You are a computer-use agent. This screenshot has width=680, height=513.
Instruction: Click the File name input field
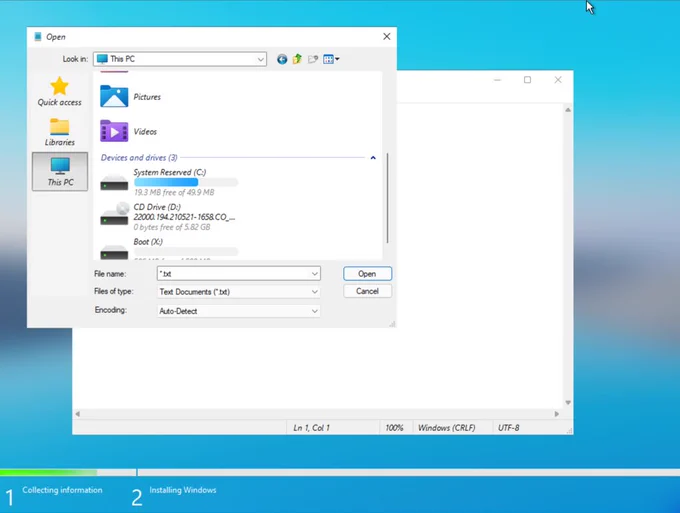point(234,274)
